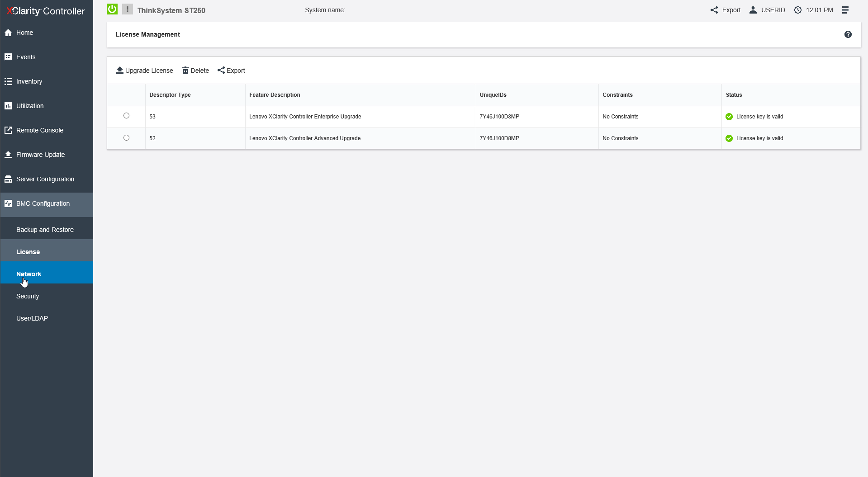
Task: Click the share icon beside license toolbar Export
Action: click(221, 70)
